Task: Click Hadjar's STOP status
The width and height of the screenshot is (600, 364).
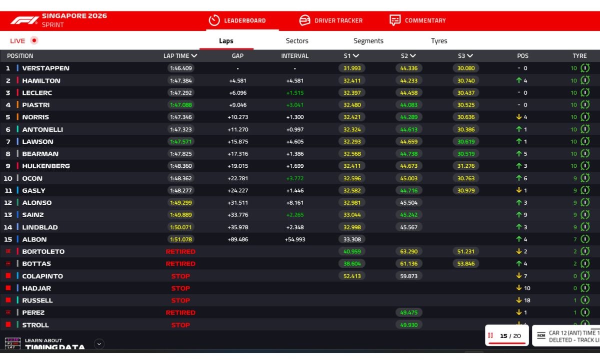Action: pyautogui.click(x=180, y=288)
